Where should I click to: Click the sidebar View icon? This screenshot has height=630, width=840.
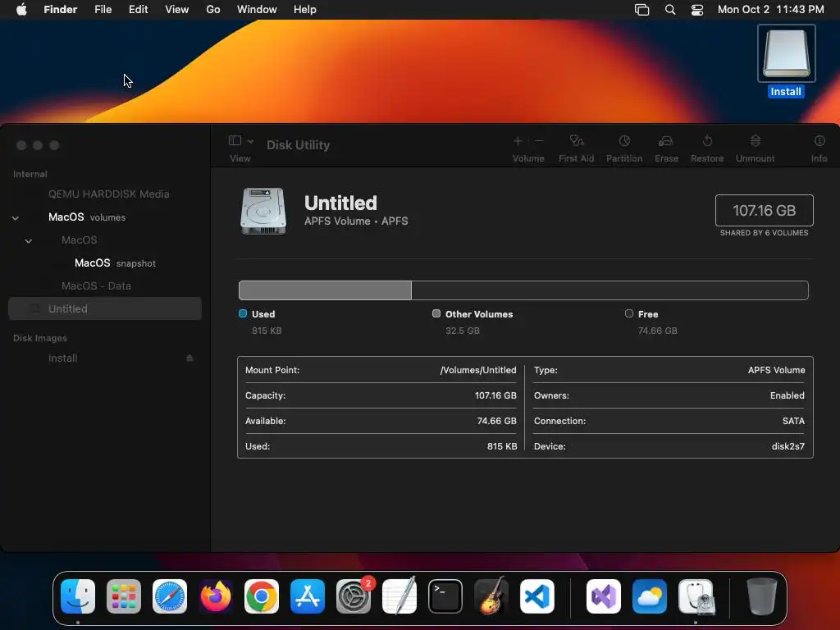point(235,140)
